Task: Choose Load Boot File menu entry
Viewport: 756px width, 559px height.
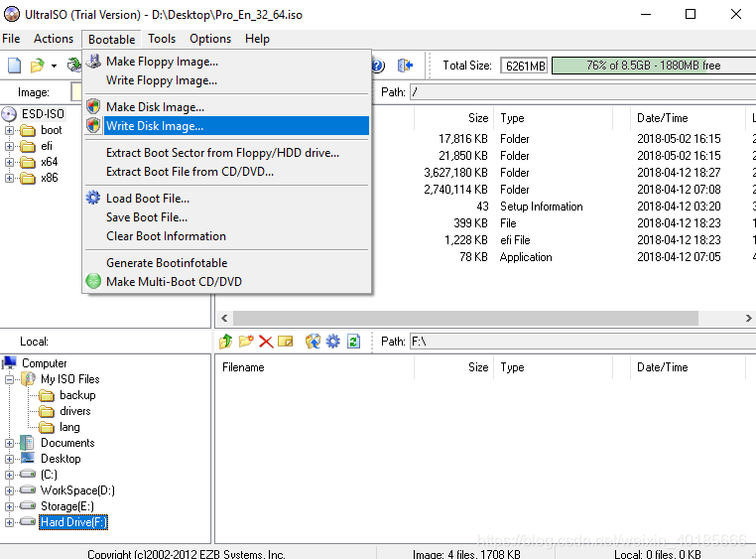Action: point(227,199)
